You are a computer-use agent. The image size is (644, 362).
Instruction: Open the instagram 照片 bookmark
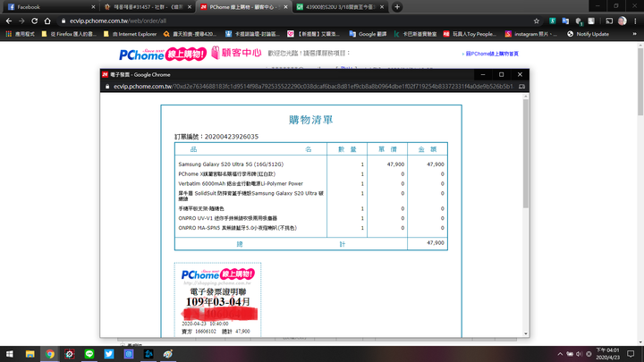(x=531, y=34)
